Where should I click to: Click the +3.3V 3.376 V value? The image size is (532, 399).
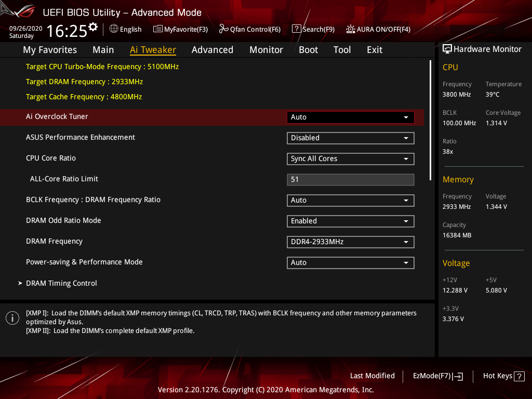click(453, 319)
